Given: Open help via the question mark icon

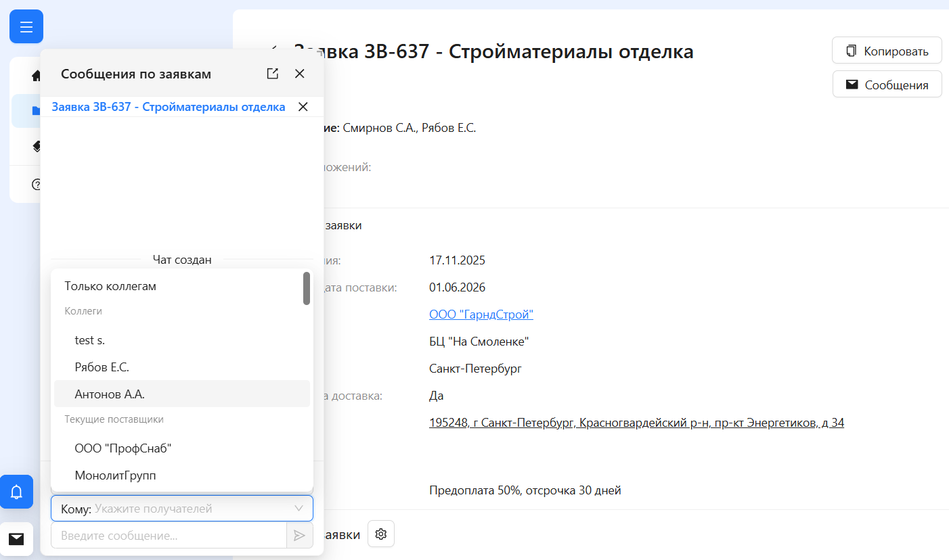Looking at the screenshot, I should 37,184.
